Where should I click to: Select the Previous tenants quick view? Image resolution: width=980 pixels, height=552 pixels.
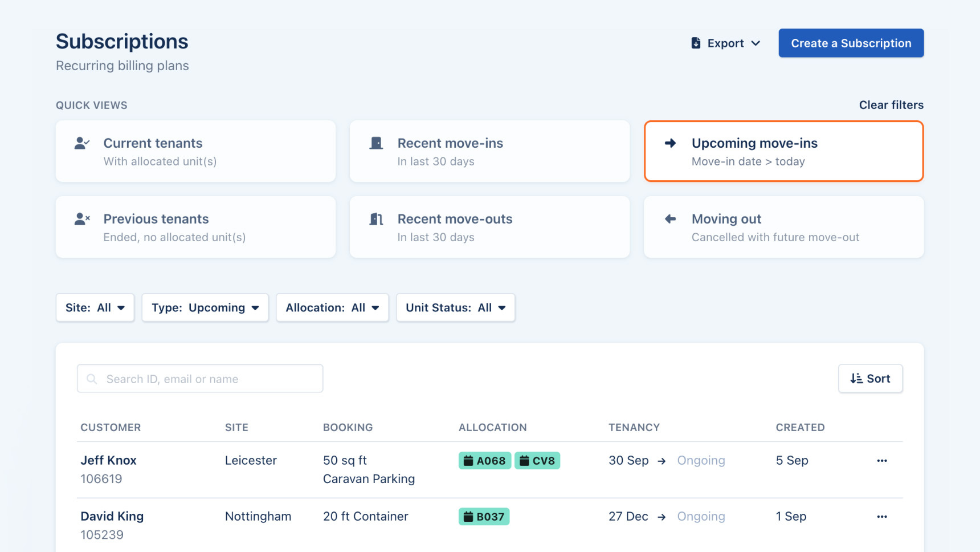coord(195,228)
